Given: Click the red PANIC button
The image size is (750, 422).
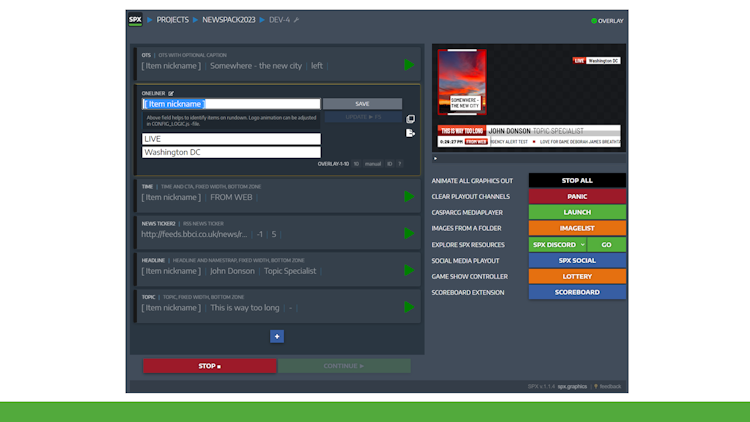Looking at the screenshot, I should (577, 197).
